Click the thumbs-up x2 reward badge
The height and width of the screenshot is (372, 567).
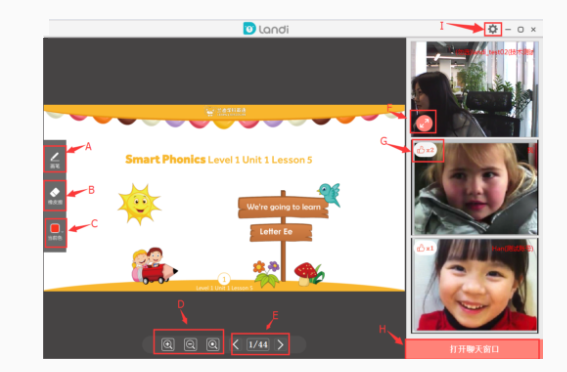pos(425,150)
